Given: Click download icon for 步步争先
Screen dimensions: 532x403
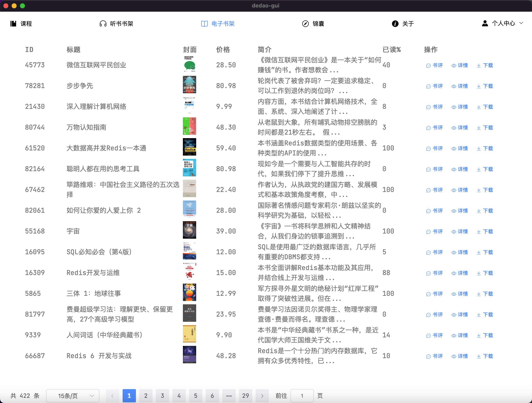Looking at the screenshot, I should coord(479,86).
